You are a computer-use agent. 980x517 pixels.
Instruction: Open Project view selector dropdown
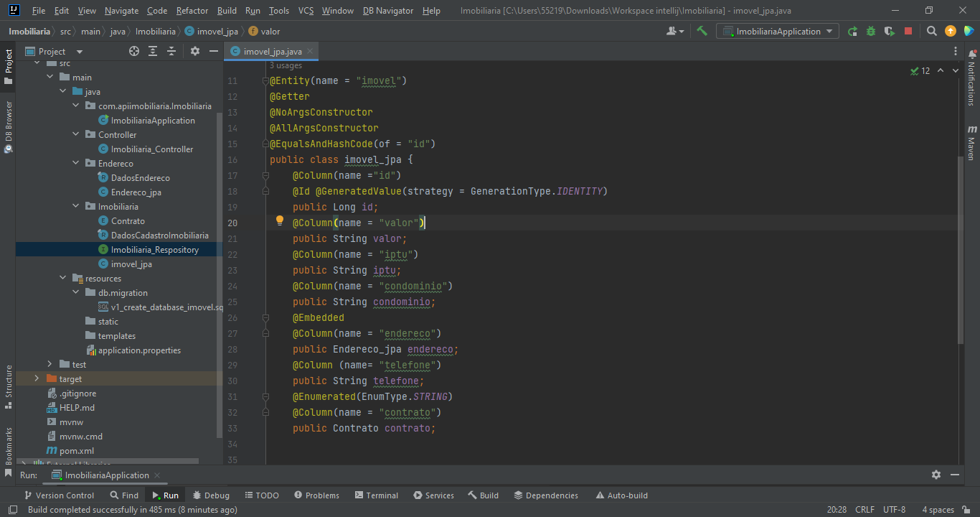click(55, 51)
